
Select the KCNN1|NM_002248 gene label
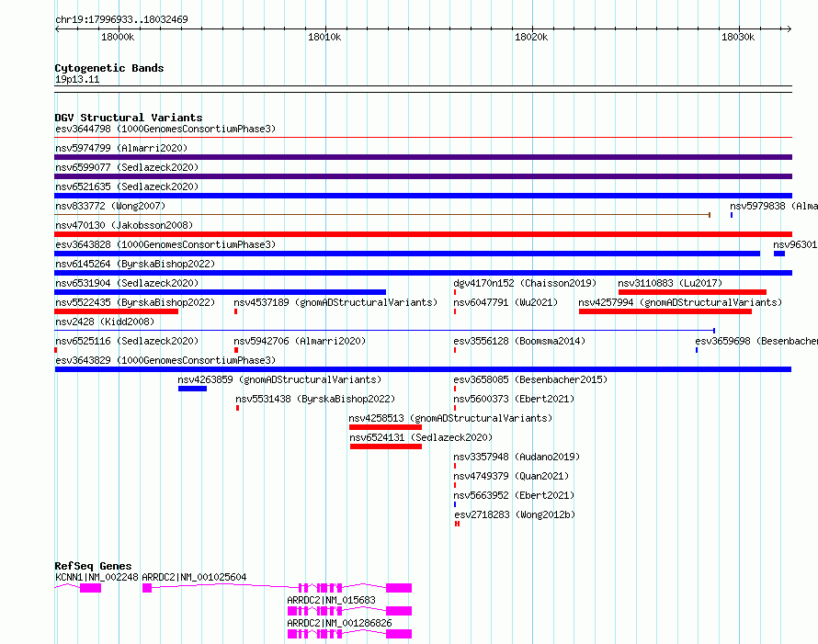pyautogui.click(x=97, y=577)
